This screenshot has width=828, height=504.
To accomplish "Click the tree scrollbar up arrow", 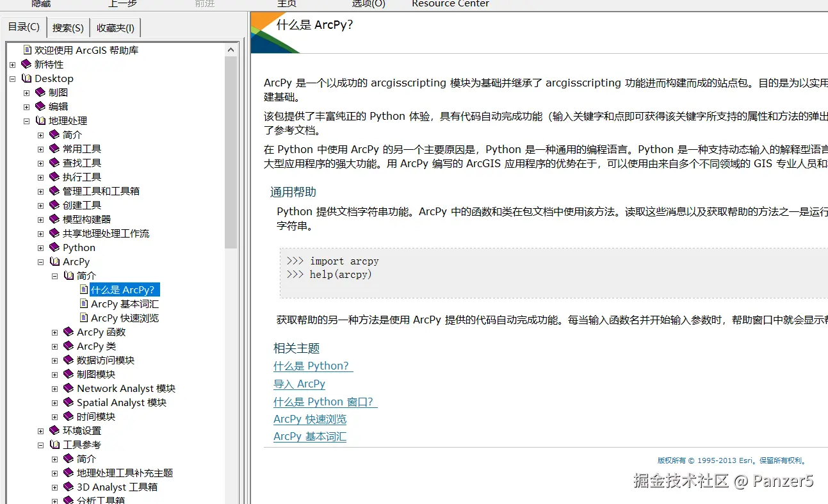I will [x=231, y=49].
